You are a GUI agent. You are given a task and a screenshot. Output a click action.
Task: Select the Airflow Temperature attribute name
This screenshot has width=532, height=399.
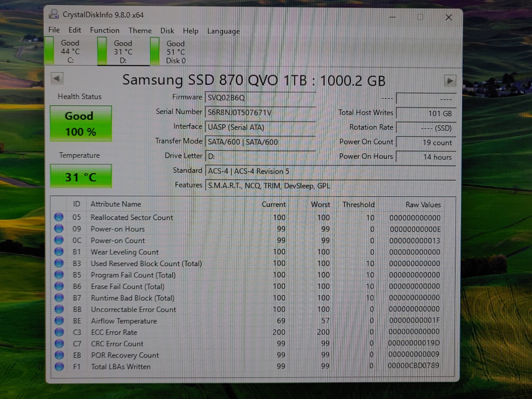point(124,321)
